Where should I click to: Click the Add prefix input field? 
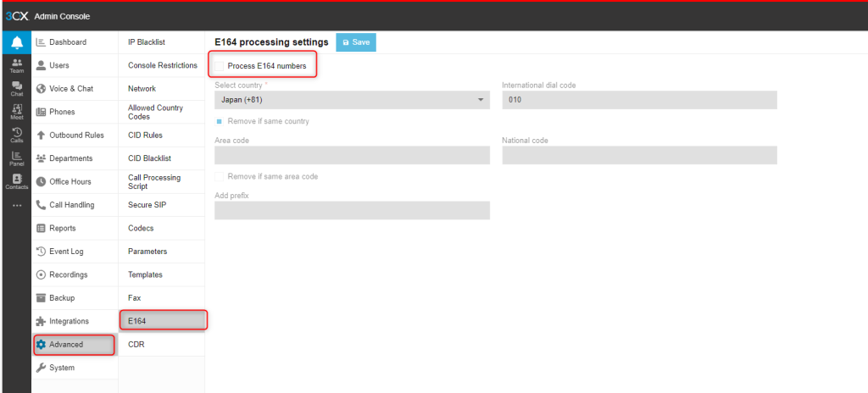coord(352,210)
